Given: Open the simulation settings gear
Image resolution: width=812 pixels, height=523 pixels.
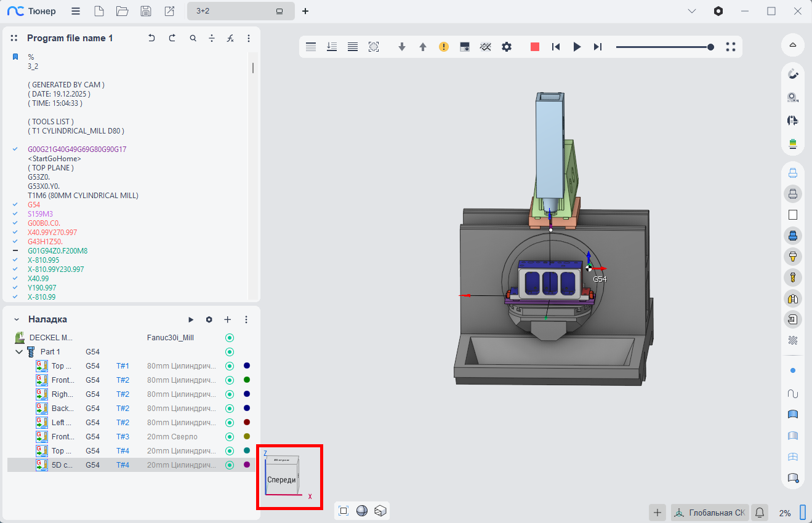Looking at the screenshot, I should click(x=507, y=47).
